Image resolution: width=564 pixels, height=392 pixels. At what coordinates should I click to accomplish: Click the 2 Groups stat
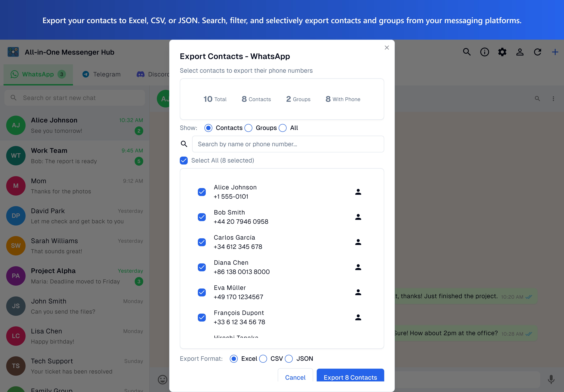(x=298, y=99)
